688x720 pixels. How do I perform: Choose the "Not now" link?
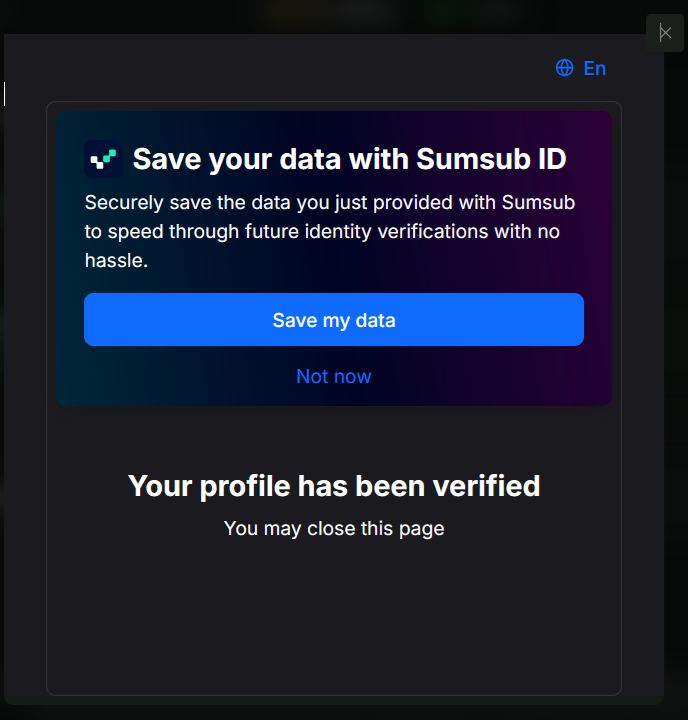(x=333, y=377)
